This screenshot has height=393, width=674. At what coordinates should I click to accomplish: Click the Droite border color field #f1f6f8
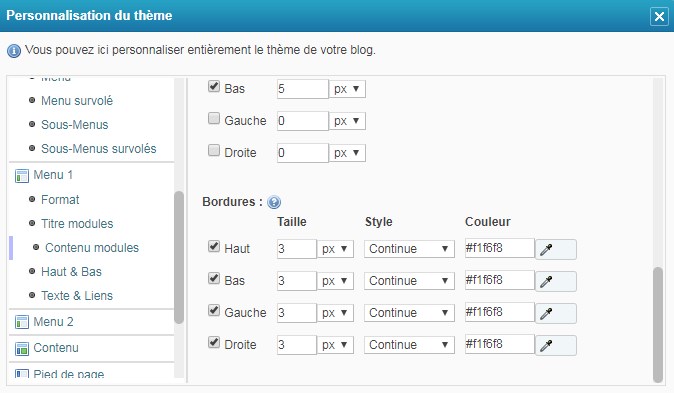coord(499,344)
